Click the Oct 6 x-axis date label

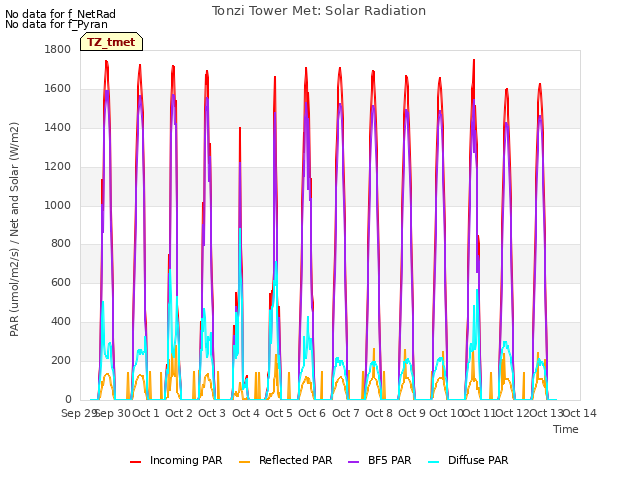[x=312, y=413]
